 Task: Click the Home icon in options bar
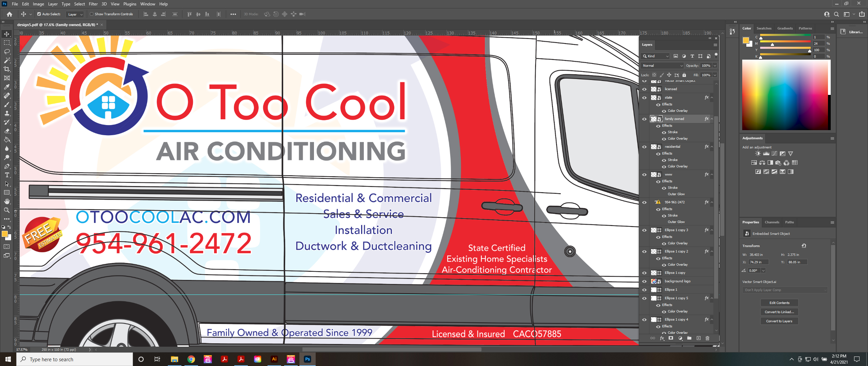[x=9, y=14]
